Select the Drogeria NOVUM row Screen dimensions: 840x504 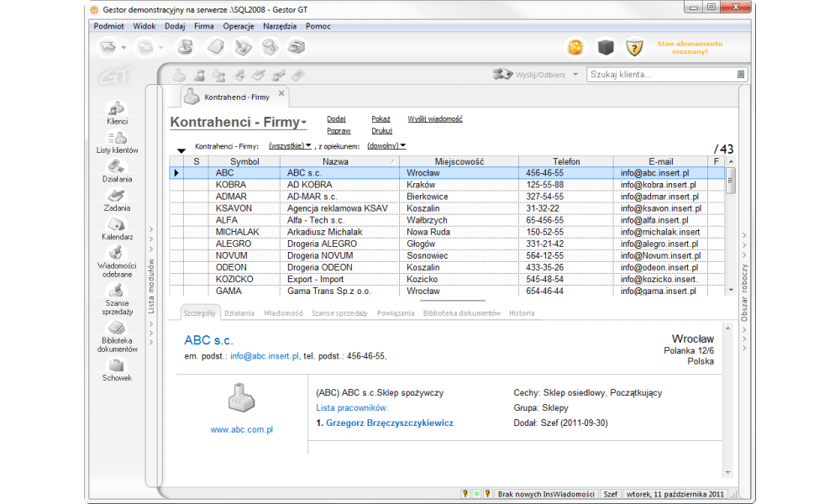[x=448, y=255]
